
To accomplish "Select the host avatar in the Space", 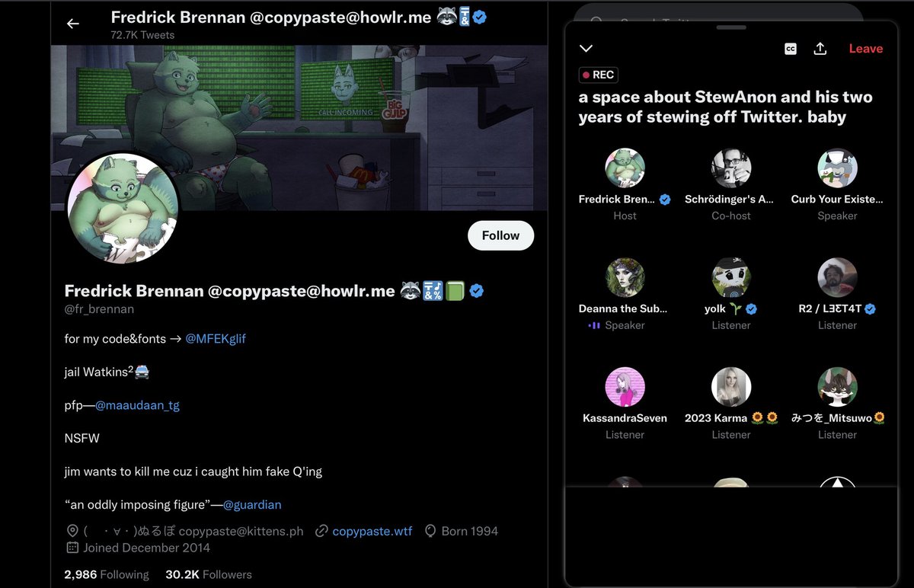I will click(625, 168).
